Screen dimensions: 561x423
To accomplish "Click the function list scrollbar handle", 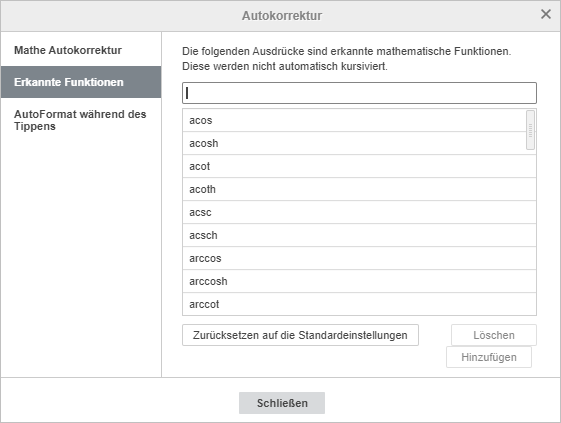I will 530,130.
